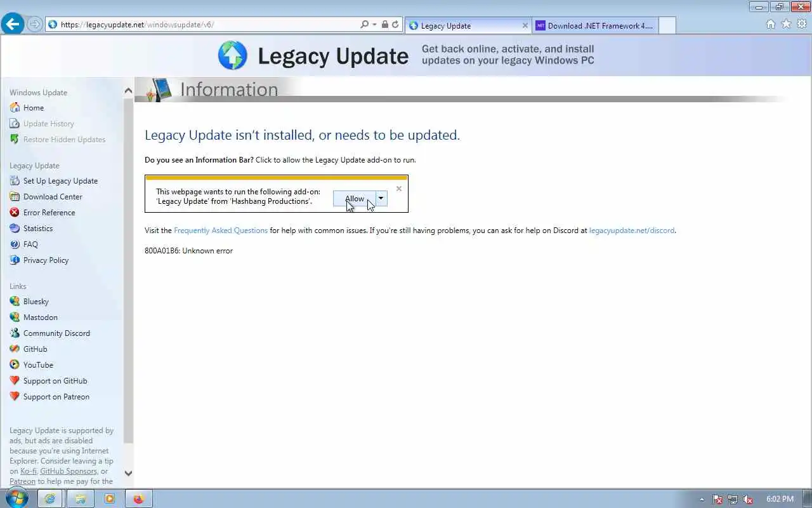
Task: Show hidden tray icons arrow
Action: tap(701, 499)
